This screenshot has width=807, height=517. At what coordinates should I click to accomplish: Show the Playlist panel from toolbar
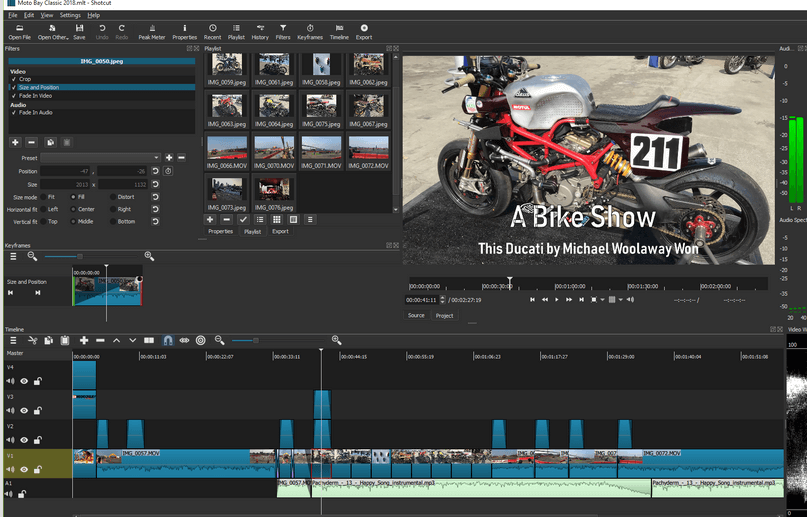point(236,32)
